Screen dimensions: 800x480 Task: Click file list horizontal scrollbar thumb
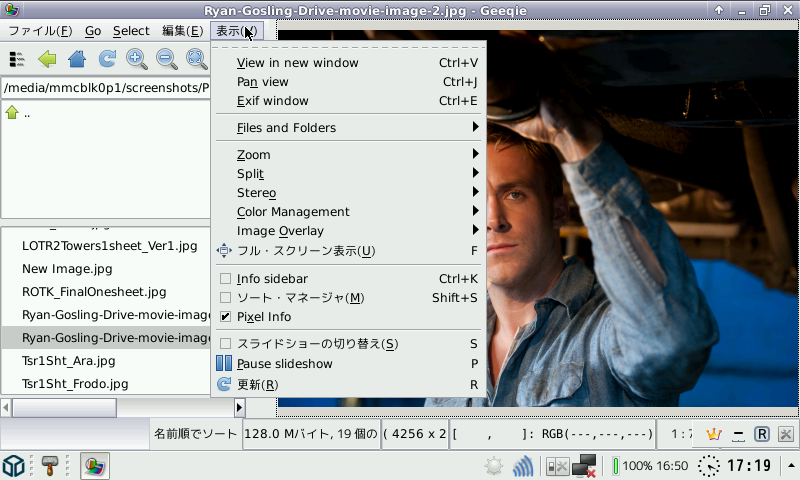(64, 408)
